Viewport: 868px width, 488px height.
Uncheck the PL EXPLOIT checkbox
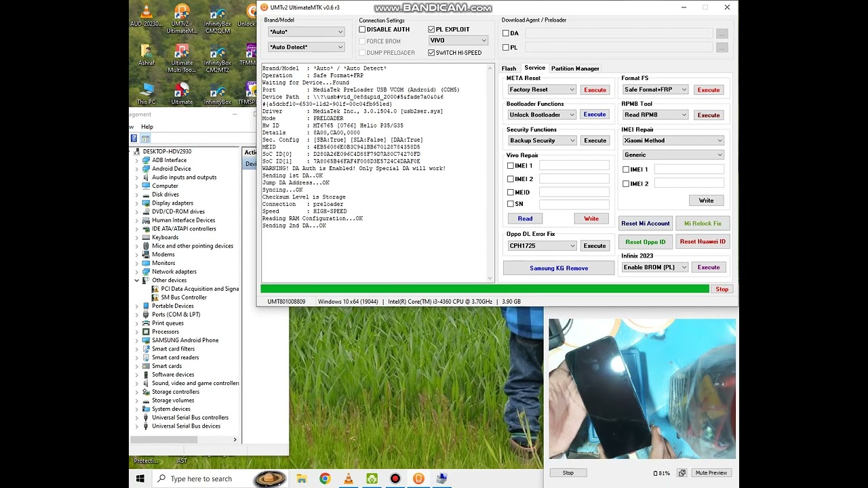pyautogui.click(x=432, y=30)
